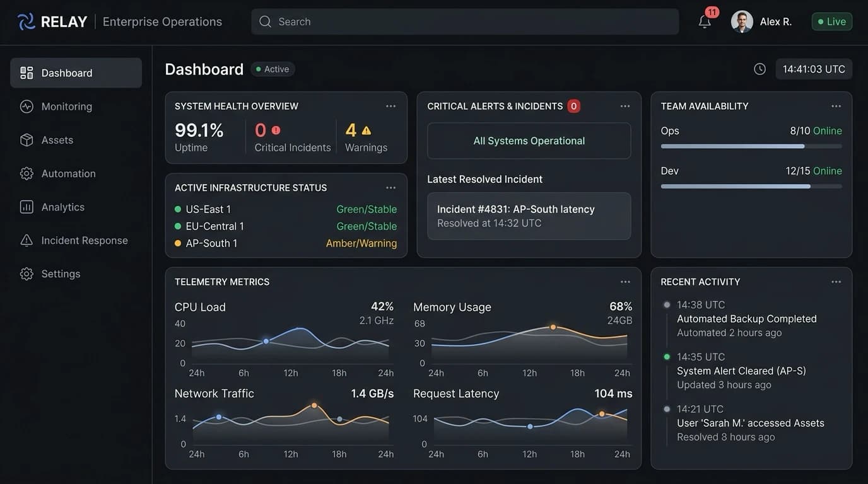The height and width of the screenshot is (484, 868).
Task: Click the Incident Response warning triangle icon
Action: point(26,240)
